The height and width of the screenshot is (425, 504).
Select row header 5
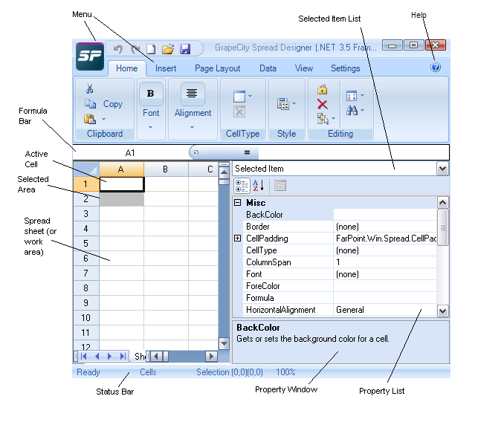click(x=85, y=243)
